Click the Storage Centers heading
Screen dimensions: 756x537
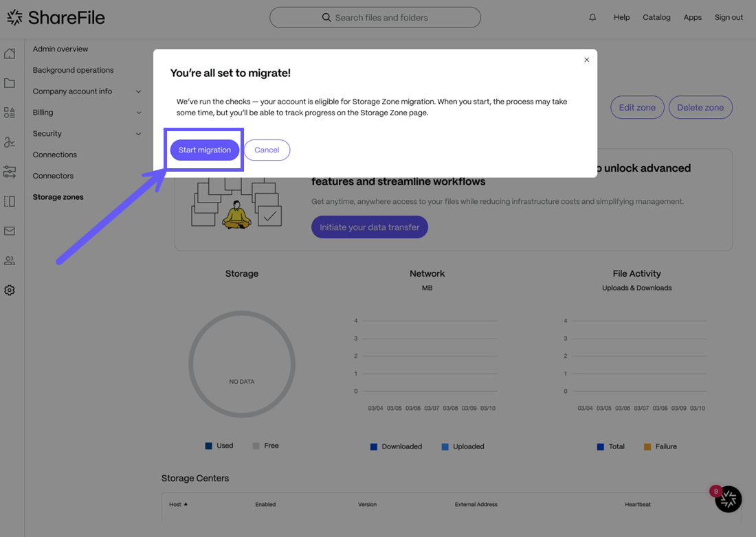194,478
